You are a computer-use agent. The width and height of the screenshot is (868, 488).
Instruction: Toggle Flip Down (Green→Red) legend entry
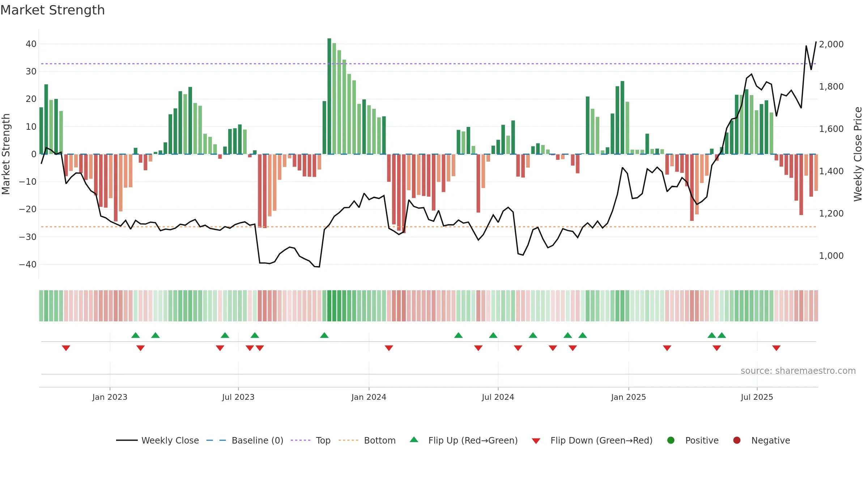tap(592, 440)
